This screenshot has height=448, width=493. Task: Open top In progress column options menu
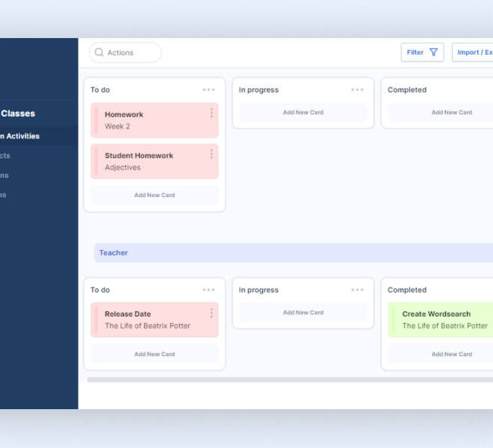coord(357,90)
